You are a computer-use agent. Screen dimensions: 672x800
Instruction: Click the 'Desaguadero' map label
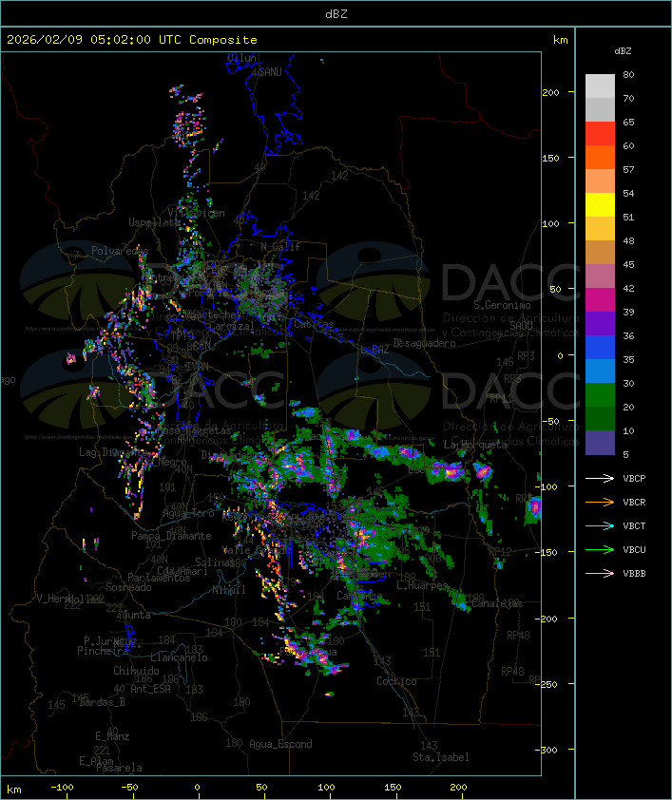[424, 343]
